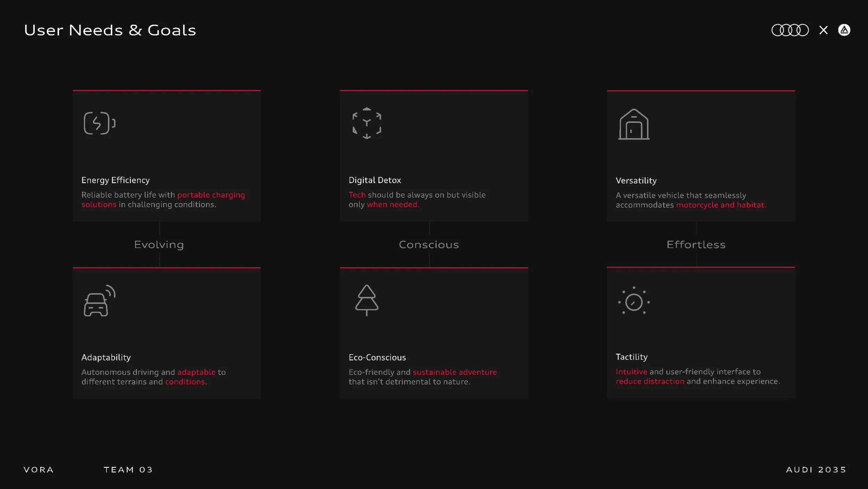The width and height of the screenshot is (868, 489).
Task: Click the 'Effortless' category label
Action: click(696, 245)
